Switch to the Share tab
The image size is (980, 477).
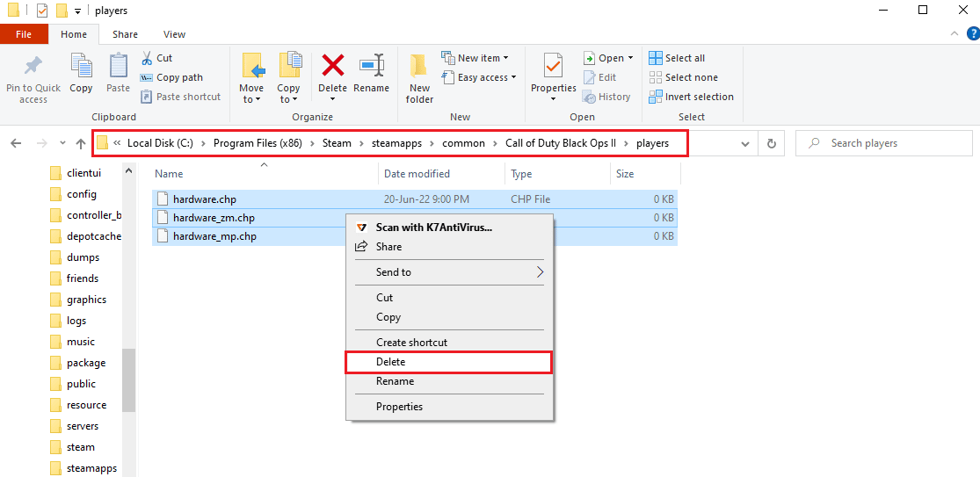coord(126,34)
